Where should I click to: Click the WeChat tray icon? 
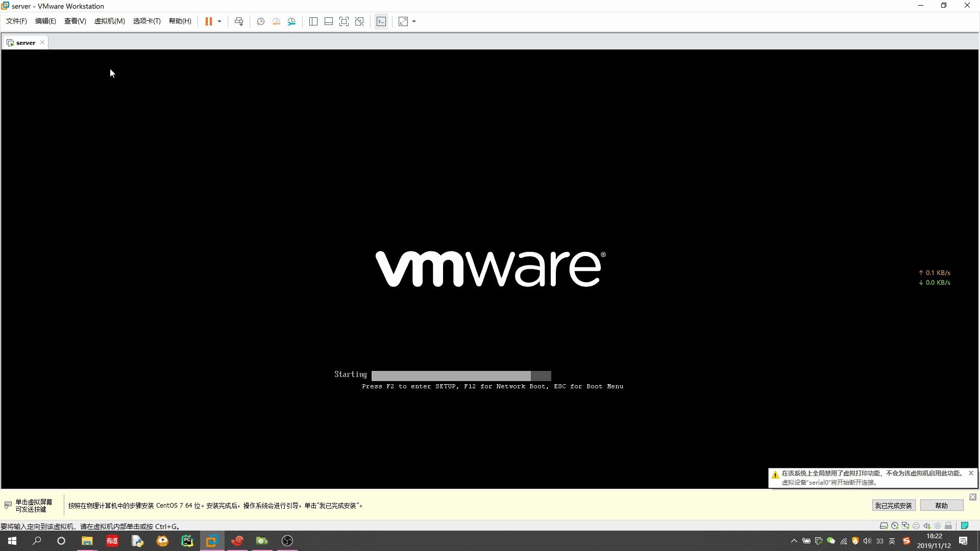click(831, 541)
